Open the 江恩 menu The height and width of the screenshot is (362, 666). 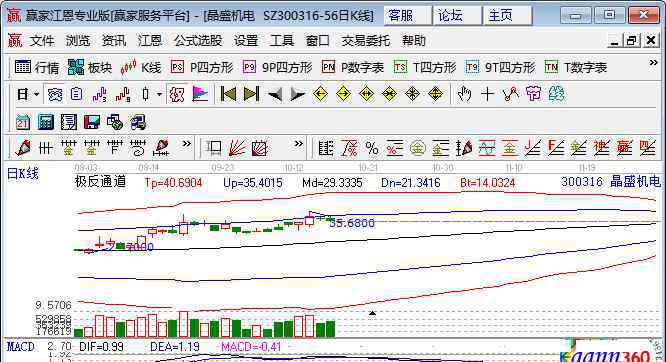(150, 41)
